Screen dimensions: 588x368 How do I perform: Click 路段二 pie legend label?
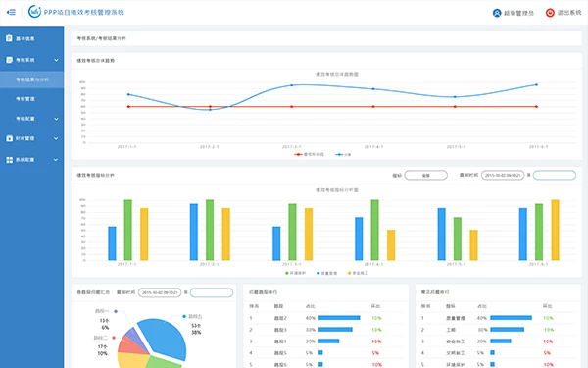coord(100,338)
